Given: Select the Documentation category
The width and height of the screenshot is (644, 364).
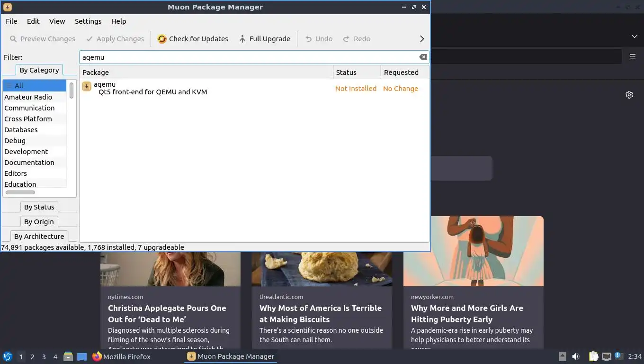Looking at the screenshot, I should pos(35,163).
